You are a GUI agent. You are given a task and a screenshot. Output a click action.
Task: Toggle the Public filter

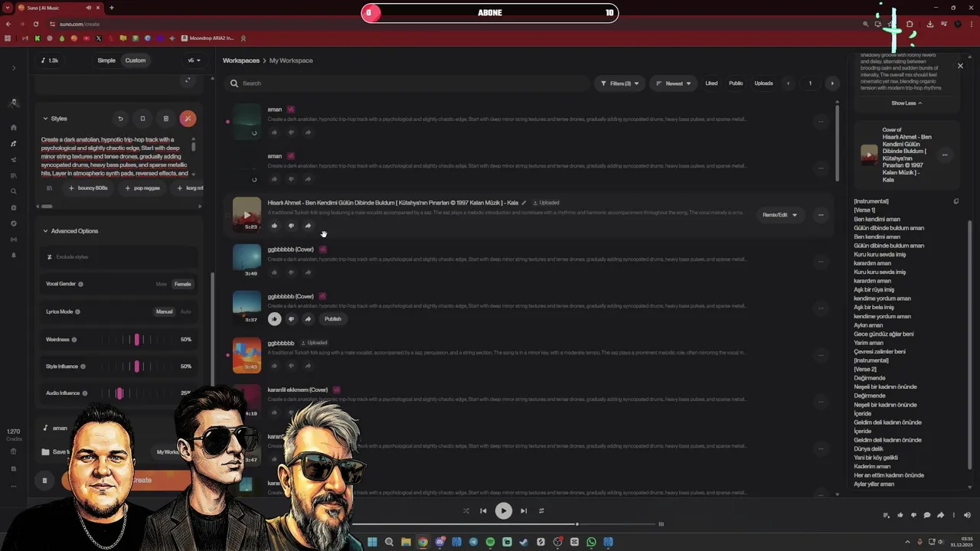(736, 83)
